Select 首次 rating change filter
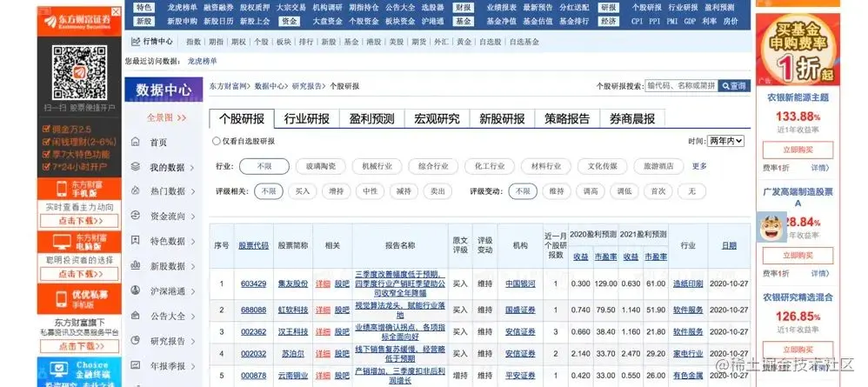 point(658,191)
